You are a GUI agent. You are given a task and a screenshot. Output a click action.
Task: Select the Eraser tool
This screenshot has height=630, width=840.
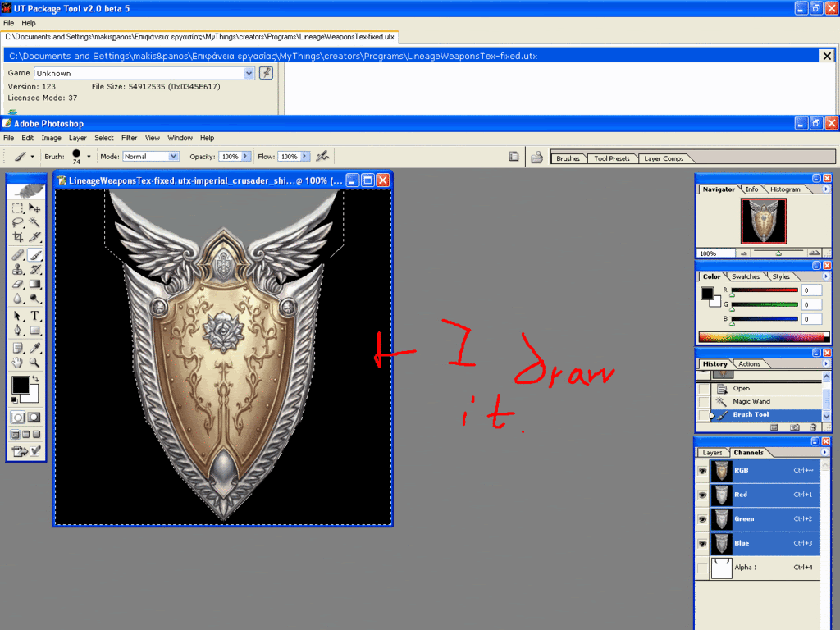point(18,284)
